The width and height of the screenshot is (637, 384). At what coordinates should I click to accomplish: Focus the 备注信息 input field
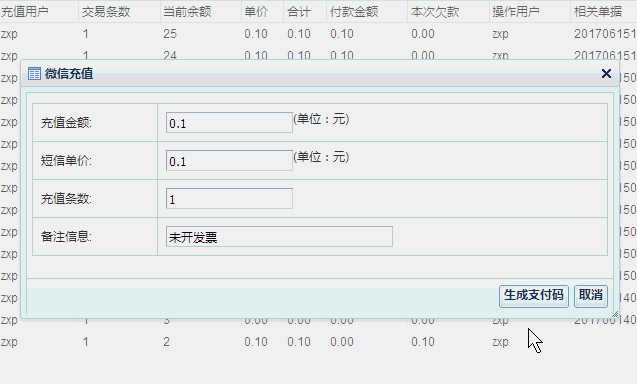click(279, 236)
